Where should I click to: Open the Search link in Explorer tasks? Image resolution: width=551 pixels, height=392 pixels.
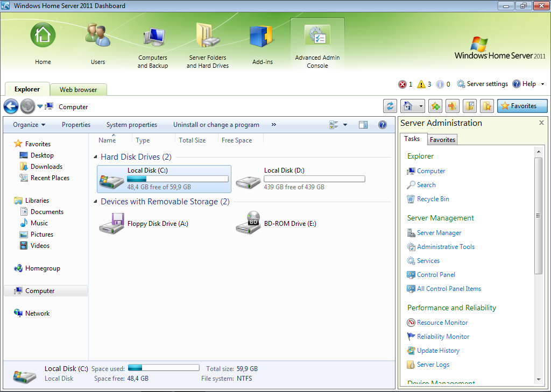tap(426, 185)
